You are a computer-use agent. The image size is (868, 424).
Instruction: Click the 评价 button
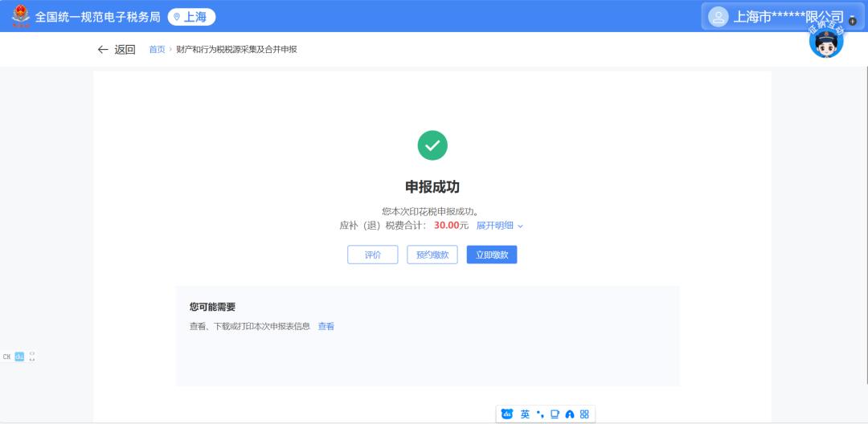(373, 255)
